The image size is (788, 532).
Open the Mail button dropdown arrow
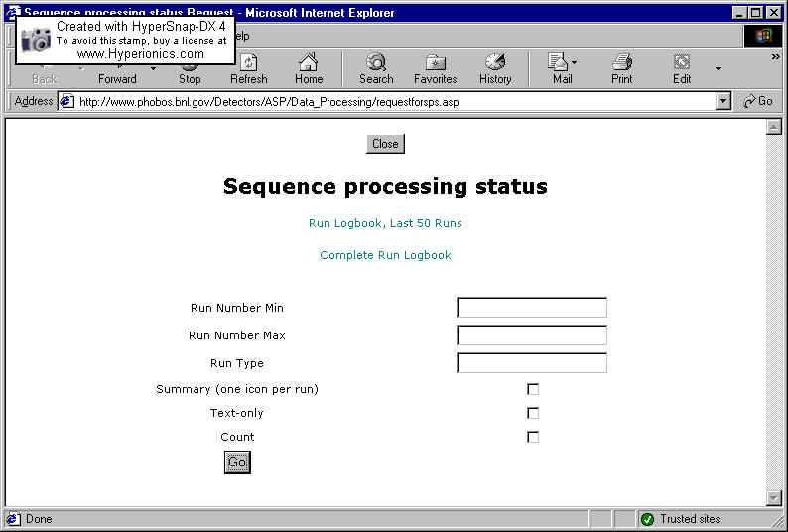click(575, 62)
